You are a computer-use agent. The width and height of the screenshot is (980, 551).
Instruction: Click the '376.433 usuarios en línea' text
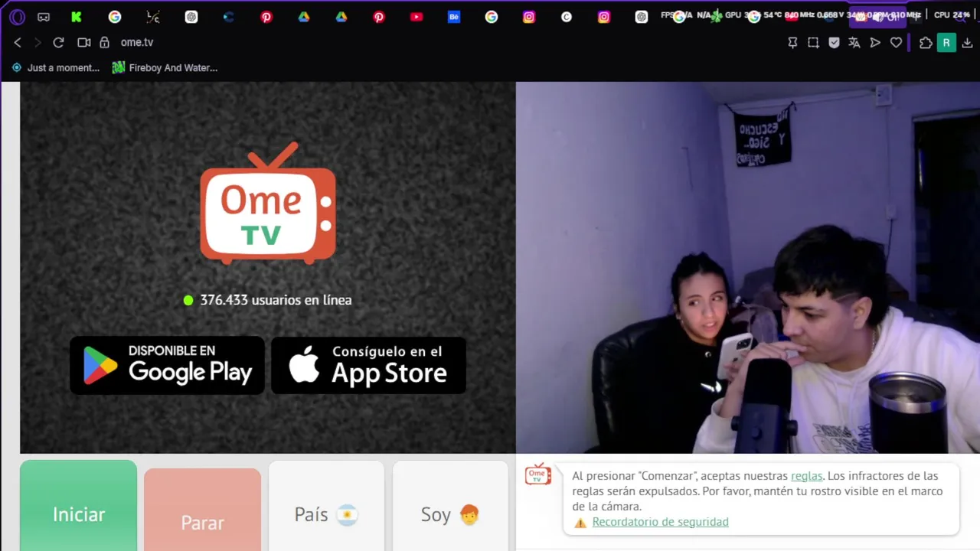coord(276,300)
